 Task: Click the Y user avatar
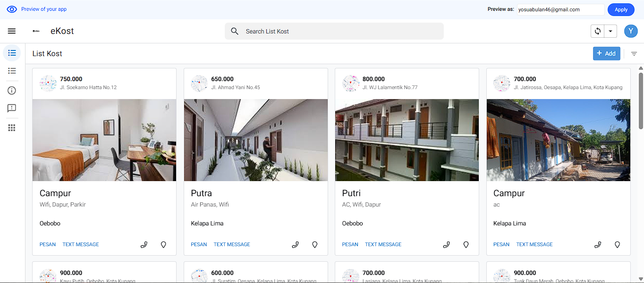click(x=631, y=31)
